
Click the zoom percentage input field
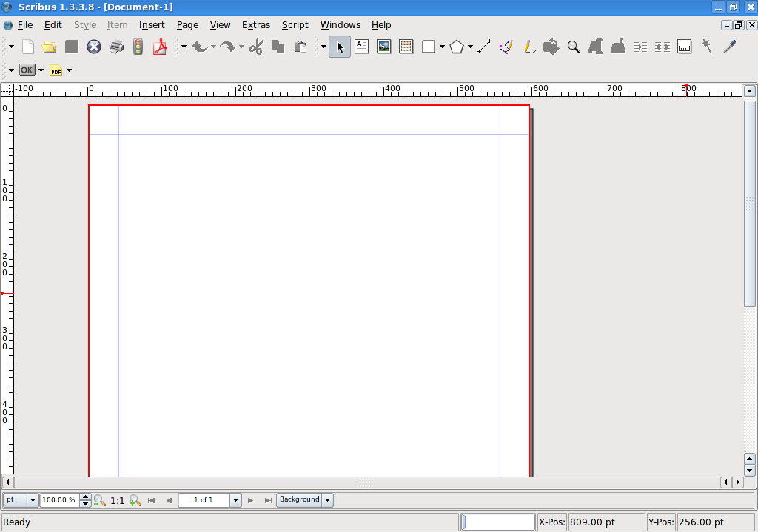click(x=59, y=500)
